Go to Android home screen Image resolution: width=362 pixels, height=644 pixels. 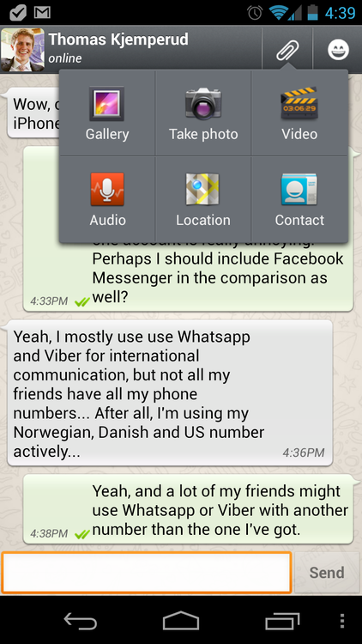pyautogui.click(x=181, y=621)
